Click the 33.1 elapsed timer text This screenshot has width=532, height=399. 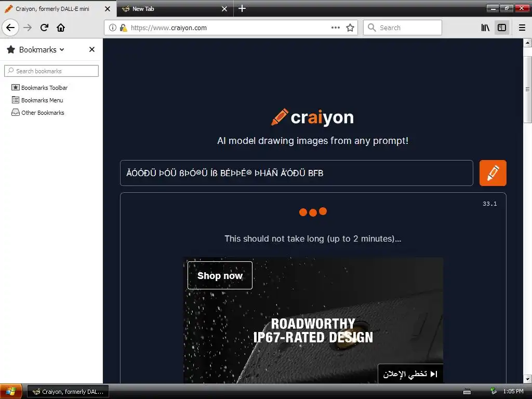click(x=489, y=204)
